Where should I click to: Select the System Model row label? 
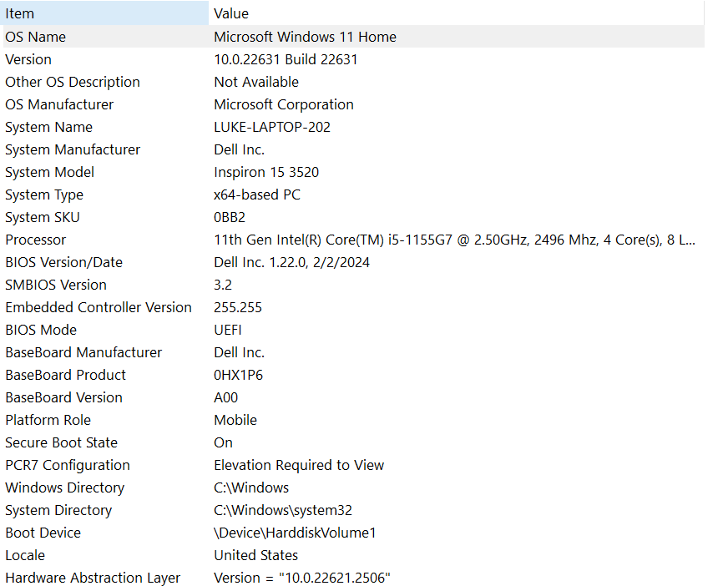pos(50,172)
